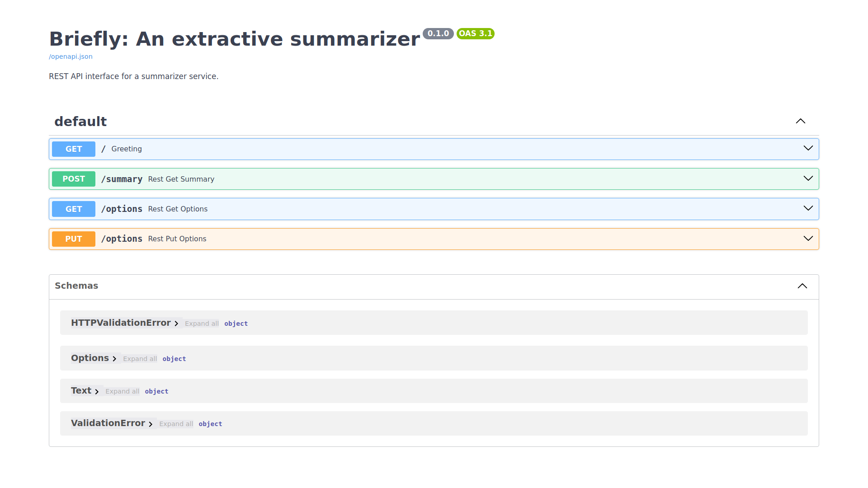Expand the Text schema arrow
The height and width of the screenshot is (488, 868).
pos(97,391)
